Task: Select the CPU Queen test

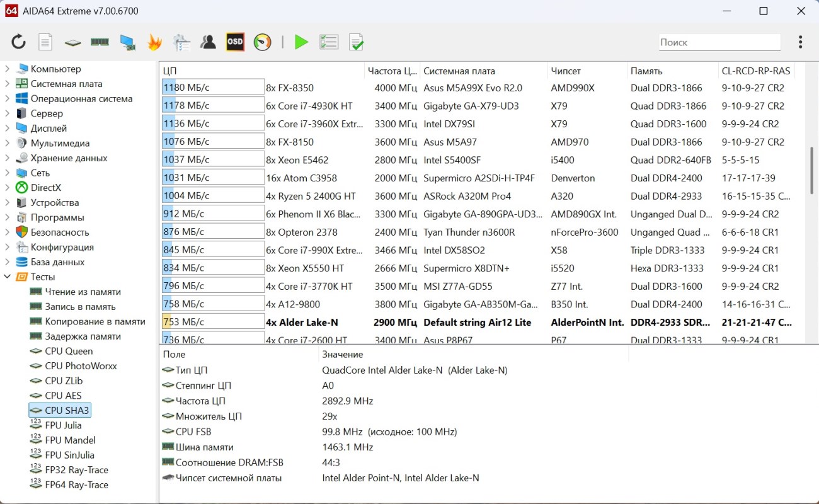Action: point(68,351)
